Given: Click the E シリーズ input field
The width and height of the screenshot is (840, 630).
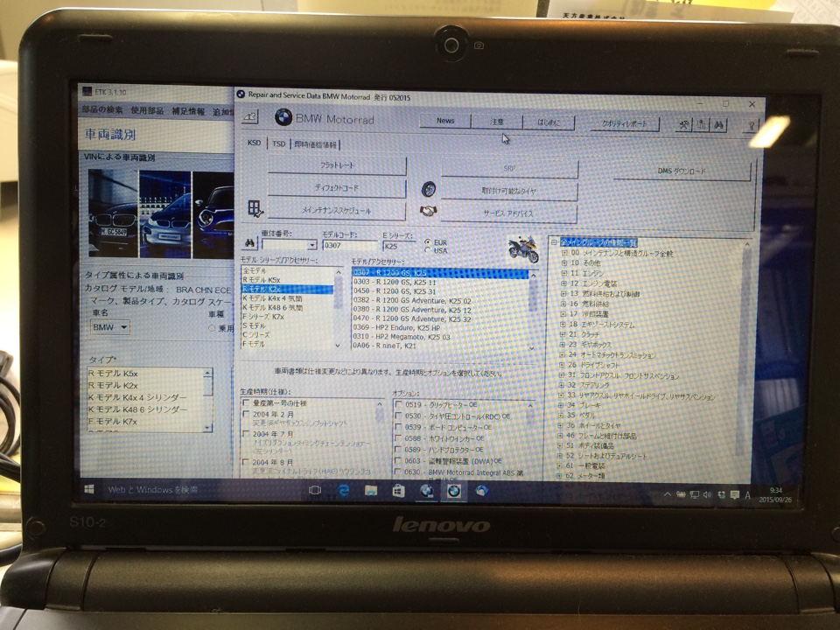Looking at the screenshot, I should coord(399,246).
